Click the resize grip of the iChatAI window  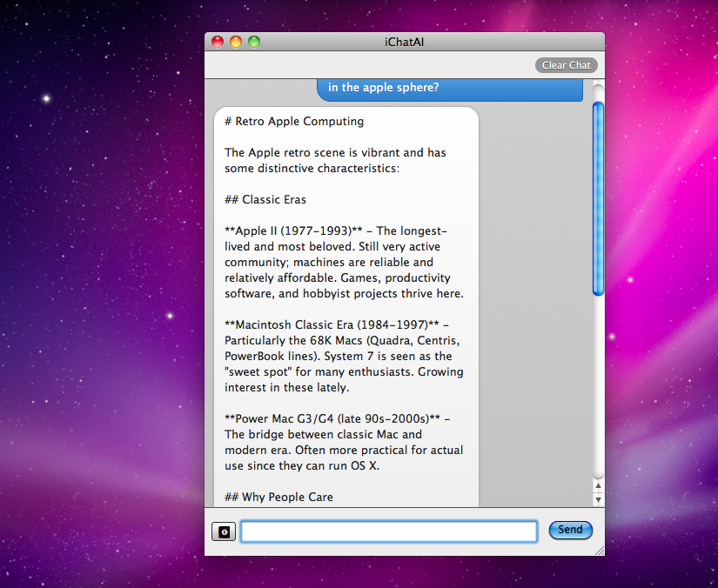point(599,550)
